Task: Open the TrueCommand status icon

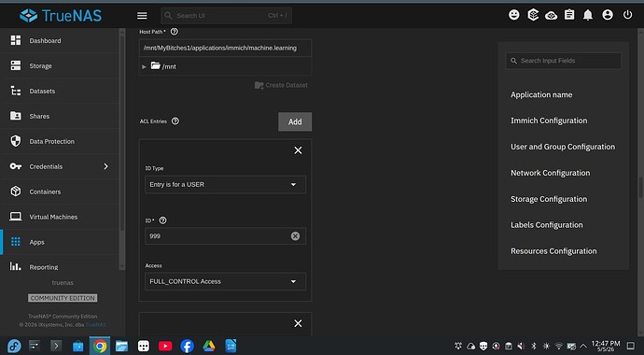Action: 533,15
